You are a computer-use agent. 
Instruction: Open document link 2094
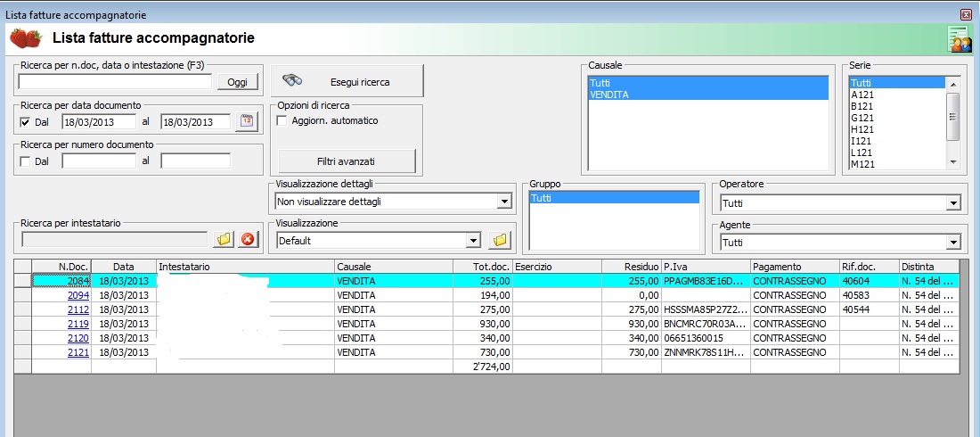(x=78, y=295)
